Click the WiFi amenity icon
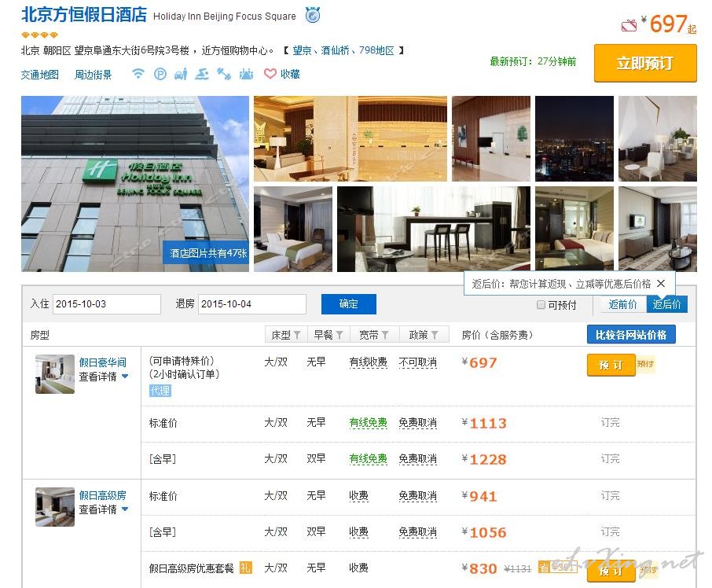 pyautogui.click(x=138, y=73)
